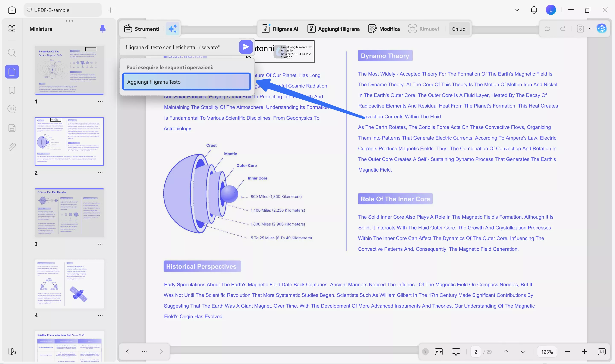Click the send arrow in AI prompt
Screen dimensions: 615x364
pyautogui.click(x=246, y=47)
